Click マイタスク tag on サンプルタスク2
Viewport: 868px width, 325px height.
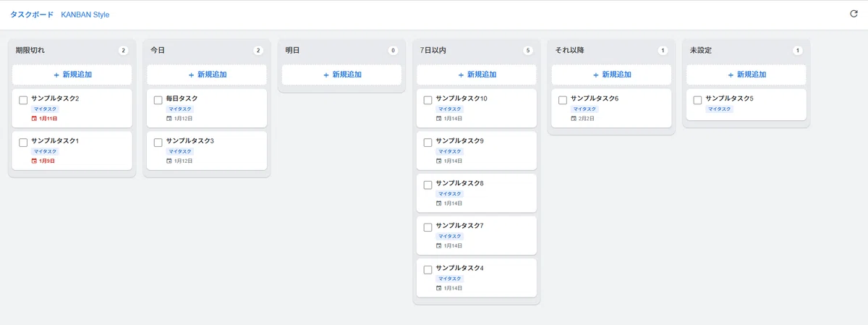[x=45, y=109]
